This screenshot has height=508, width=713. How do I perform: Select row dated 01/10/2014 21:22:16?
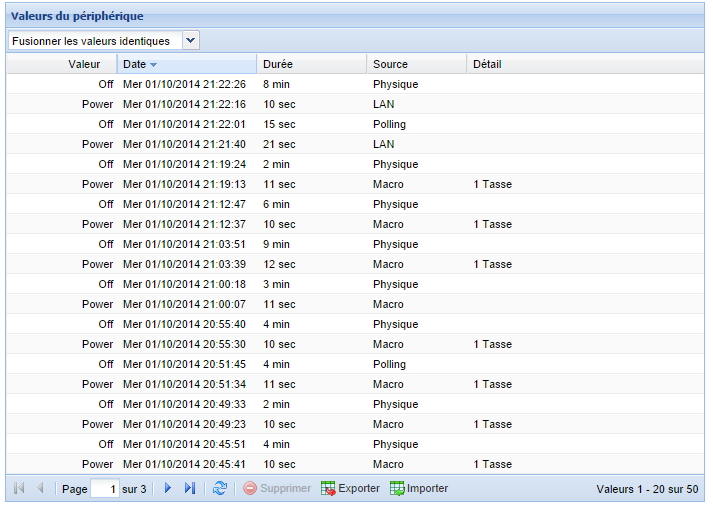pyautogui.click(x=355, y=104)
